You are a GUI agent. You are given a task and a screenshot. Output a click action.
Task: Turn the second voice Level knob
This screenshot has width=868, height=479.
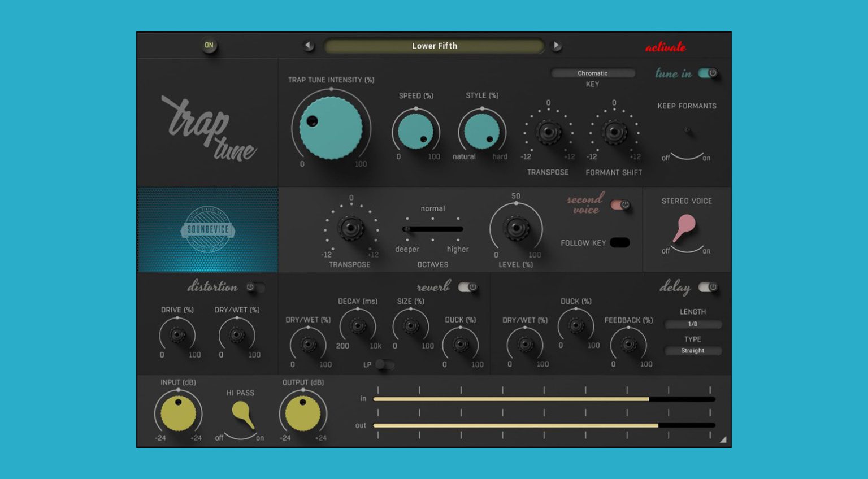[517, 229]
